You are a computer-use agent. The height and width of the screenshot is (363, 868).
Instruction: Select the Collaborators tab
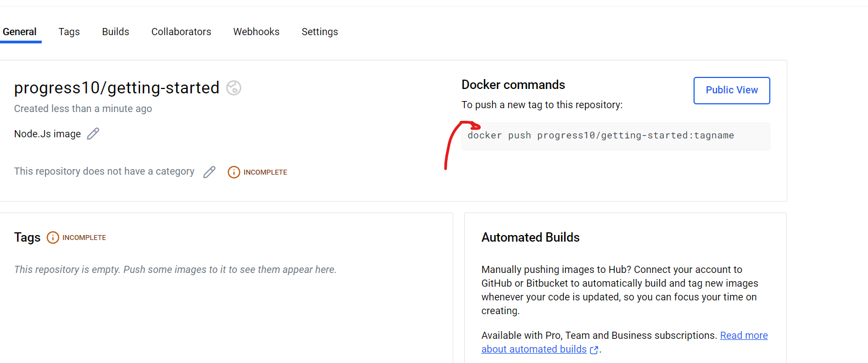point(181,32)
